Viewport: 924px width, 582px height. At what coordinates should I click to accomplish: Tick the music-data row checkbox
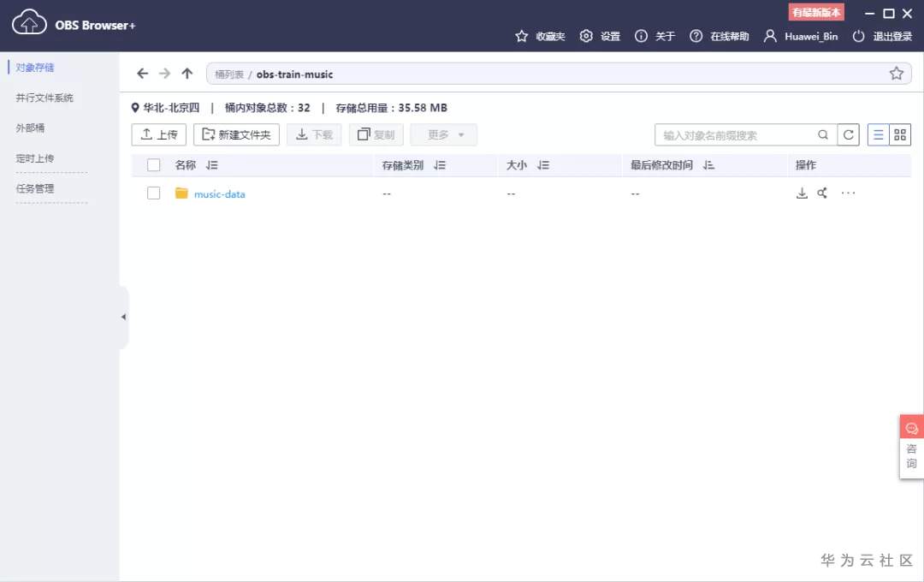154,193
